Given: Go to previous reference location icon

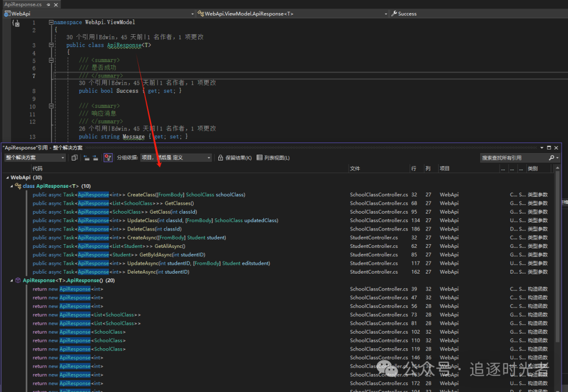Looking at the screenshot, I should 86,158.
